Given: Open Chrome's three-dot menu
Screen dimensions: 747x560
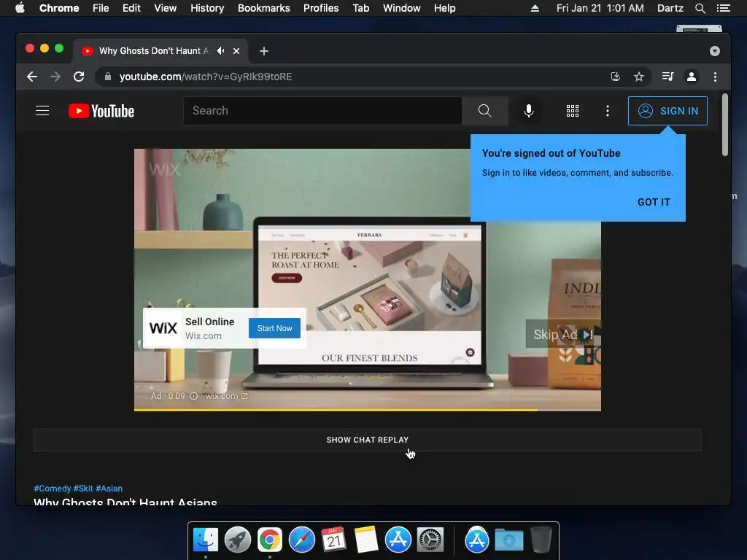Looking at the screenshot, I should click(715, 77).
